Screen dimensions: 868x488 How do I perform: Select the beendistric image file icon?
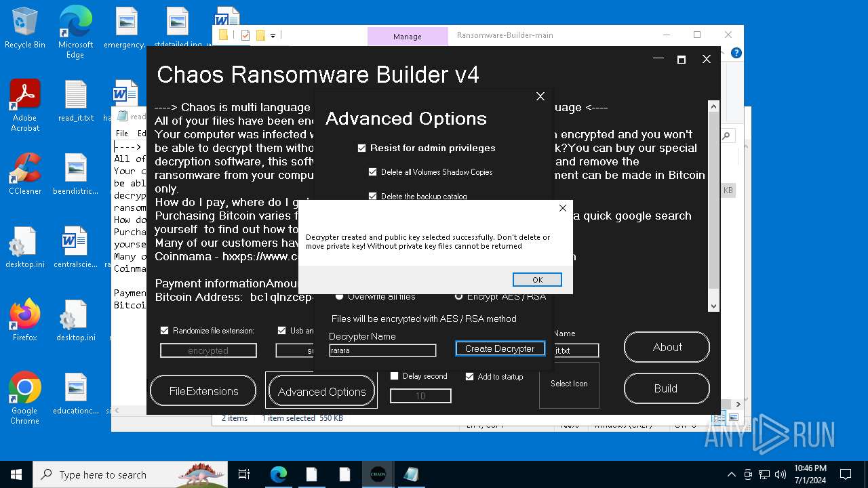tap(75, 174)
